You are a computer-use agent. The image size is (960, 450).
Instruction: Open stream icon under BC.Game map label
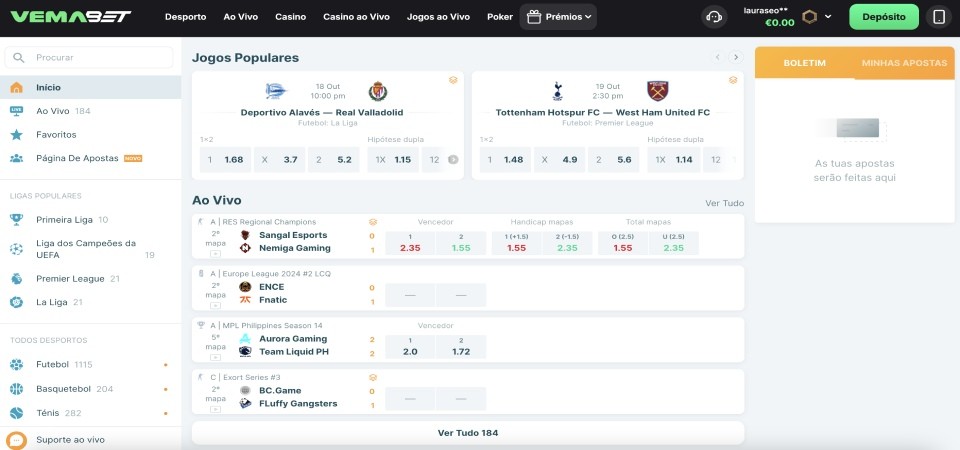tap(215, 409)
